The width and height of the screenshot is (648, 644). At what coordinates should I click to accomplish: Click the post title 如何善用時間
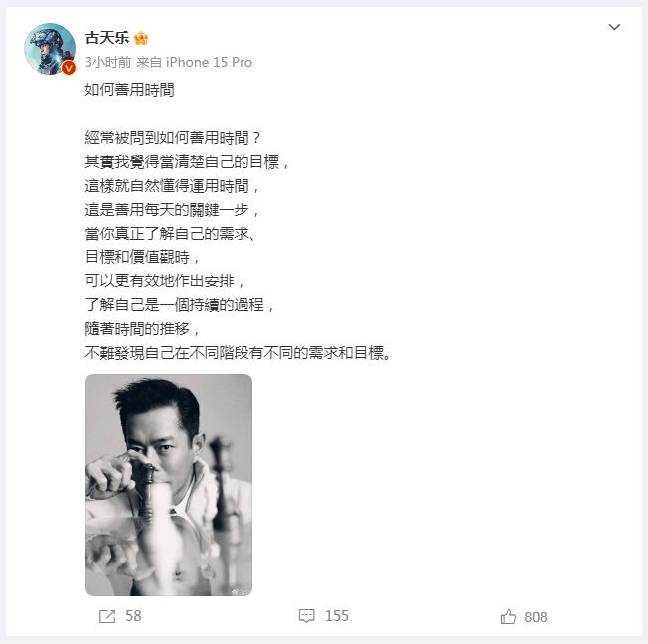(x=130, y=90)
